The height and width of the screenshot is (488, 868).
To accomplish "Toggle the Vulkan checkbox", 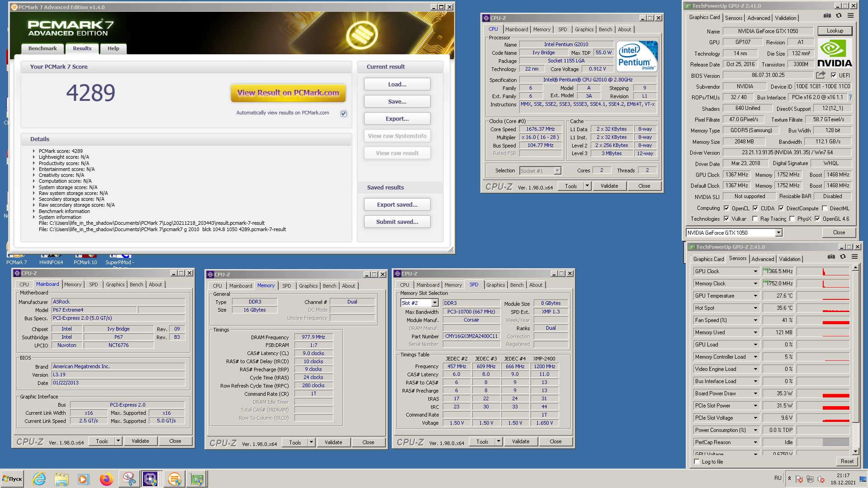I will [726, 219].
